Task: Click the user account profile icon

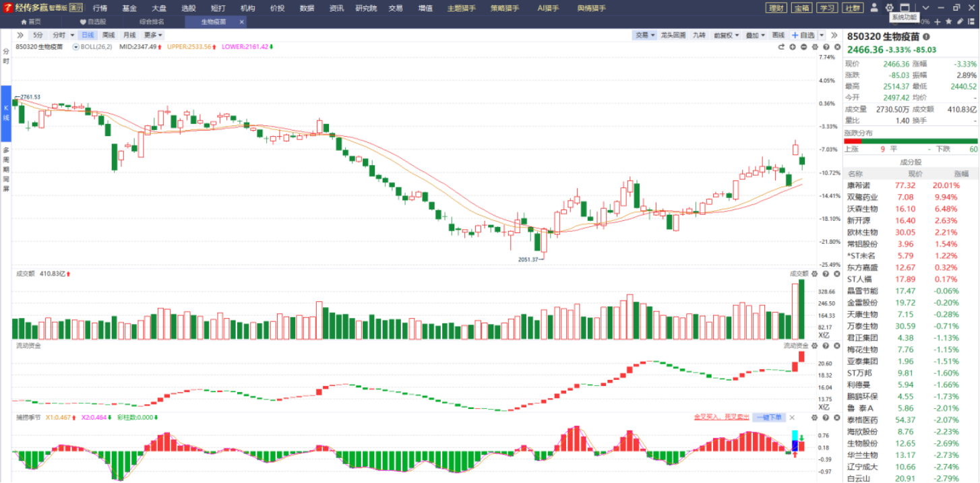Action: pyautogui.click(x=874, y=7)
